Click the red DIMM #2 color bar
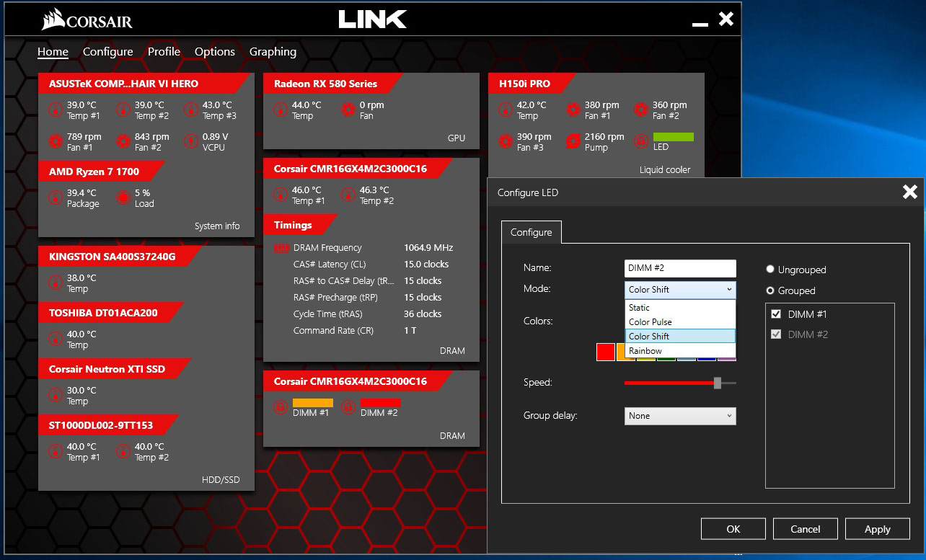926x560 pixels. (x=380, y=403)
